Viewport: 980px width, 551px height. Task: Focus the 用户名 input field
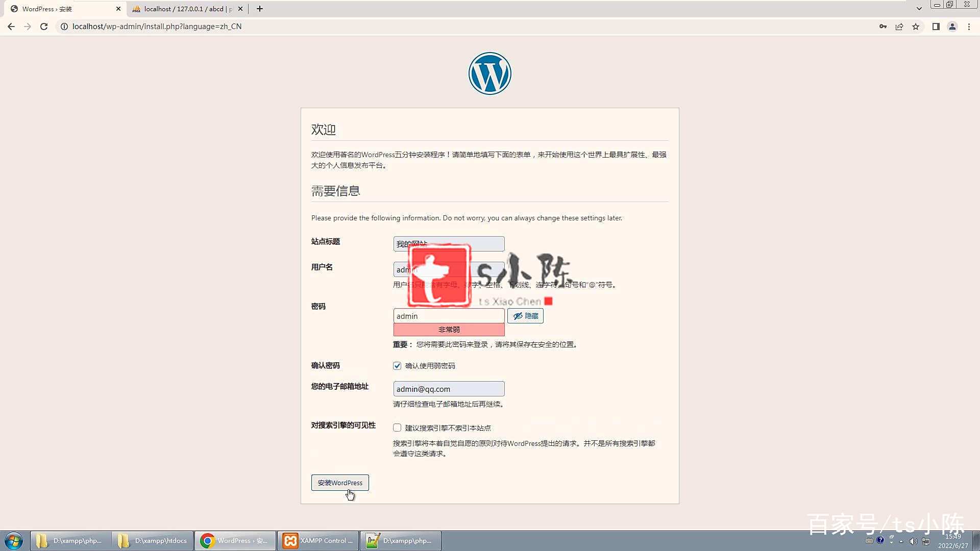coord(449,269)
